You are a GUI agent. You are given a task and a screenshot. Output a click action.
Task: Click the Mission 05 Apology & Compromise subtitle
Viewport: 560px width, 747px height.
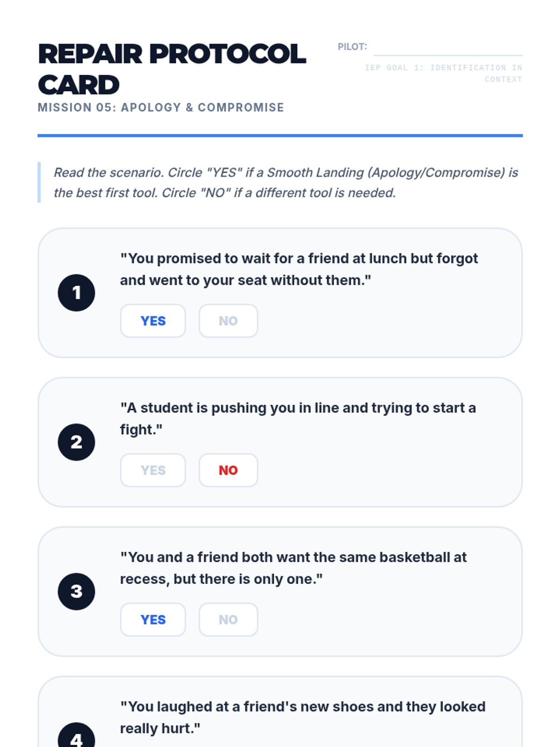coord(161,107)
